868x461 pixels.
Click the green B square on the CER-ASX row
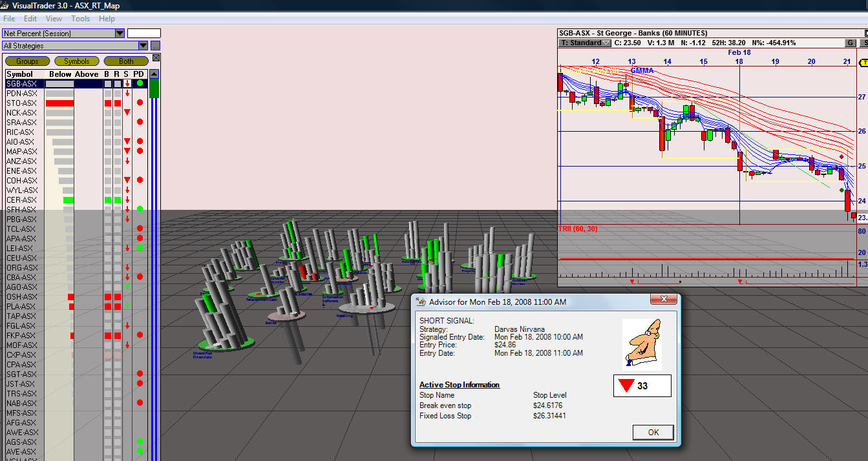(108, 200)
